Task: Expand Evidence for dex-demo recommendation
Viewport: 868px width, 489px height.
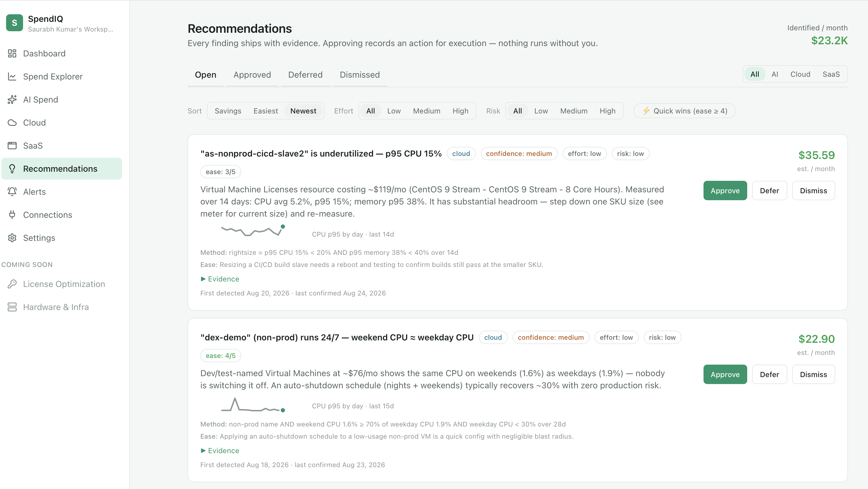Action: pos(220,450)
